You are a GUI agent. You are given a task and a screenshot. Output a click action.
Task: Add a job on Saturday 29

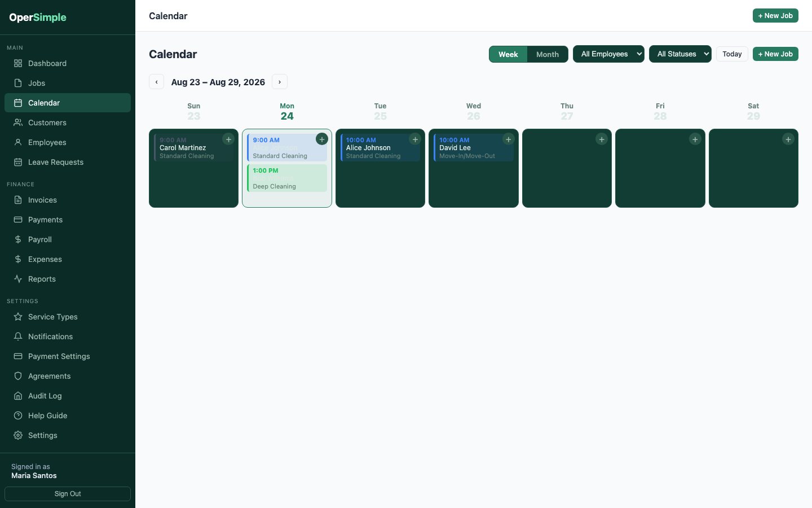tap(788, 139)
